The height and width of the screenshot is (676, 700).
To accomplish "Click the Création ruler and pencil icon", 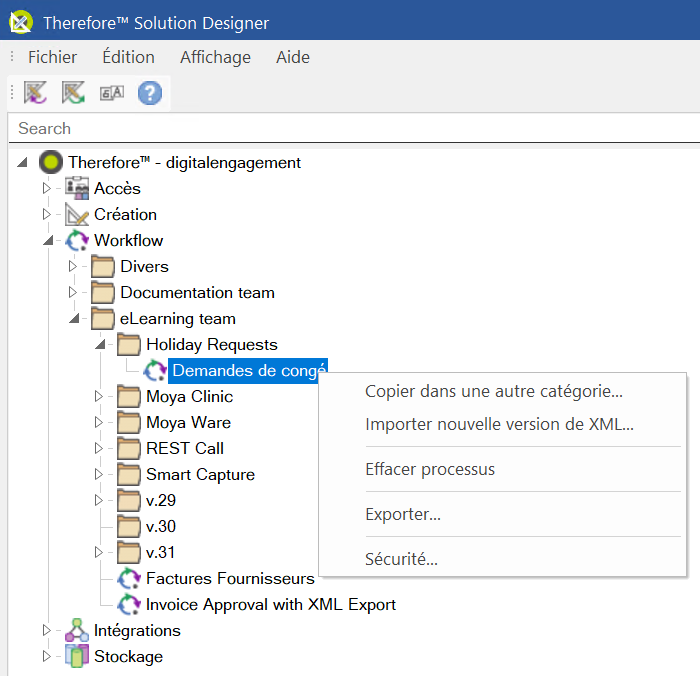I will pyautogui.click(x=77, y=214).
